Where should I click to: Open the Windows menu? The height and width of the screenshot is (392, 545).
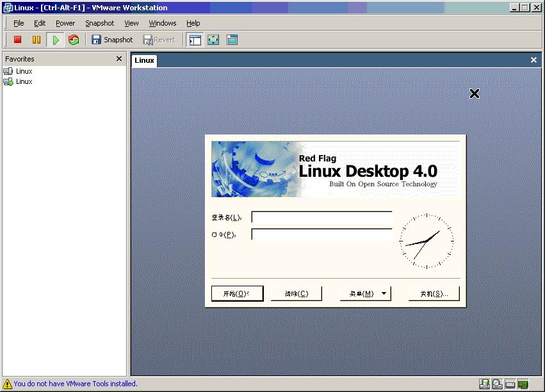click(x=163, y=23)
